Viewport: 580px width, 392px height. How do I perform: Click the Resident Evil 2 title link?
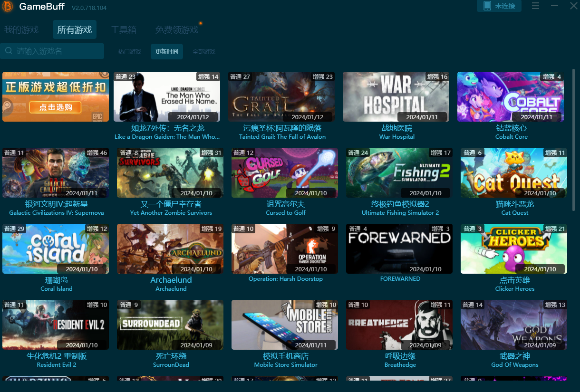[57, 356]
